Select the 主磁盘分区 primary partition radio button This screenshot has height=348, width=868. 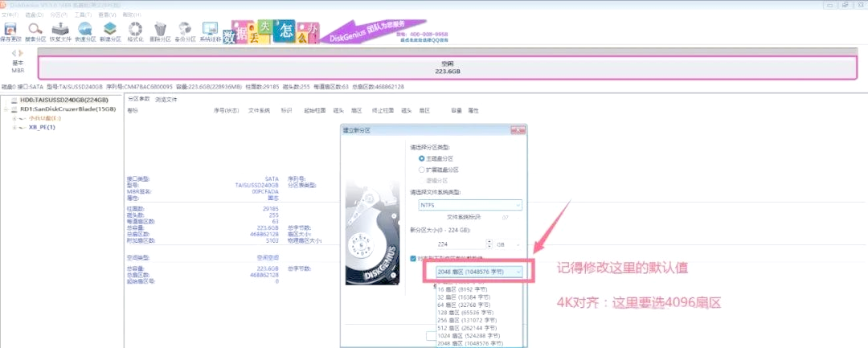tap(422, 159)
